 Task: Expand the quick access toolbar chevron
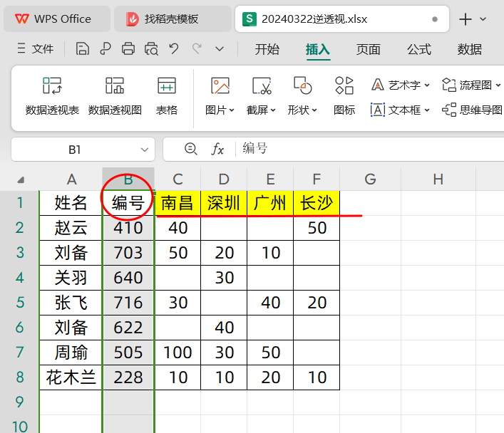(x=220, y=49)
